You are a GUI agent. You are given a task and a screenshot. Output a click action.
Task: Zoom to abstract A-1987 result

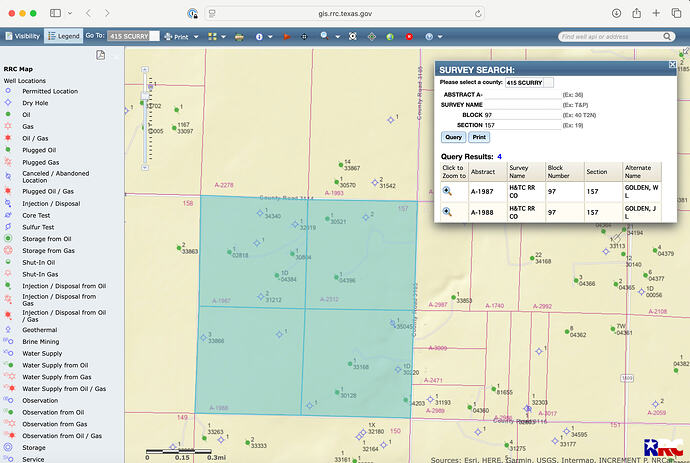(x=447, y=190)
